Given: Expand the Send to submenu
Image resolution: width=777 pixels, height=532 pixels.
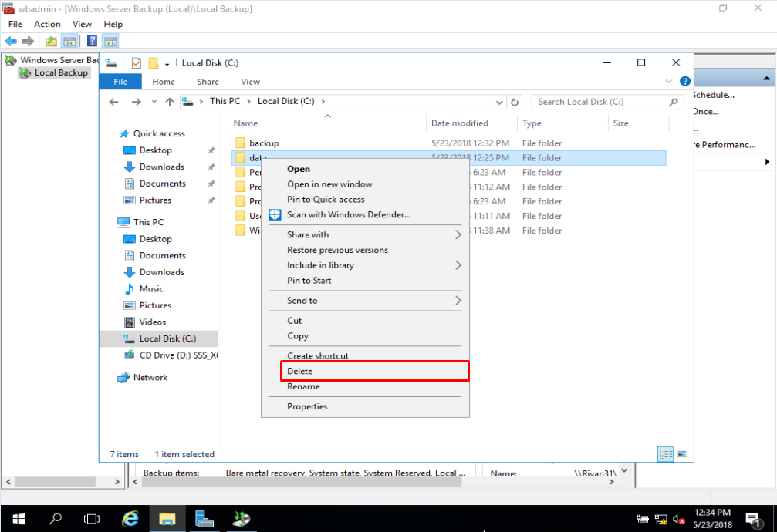Looking at the screenshot, I should [x=365, y=301].
